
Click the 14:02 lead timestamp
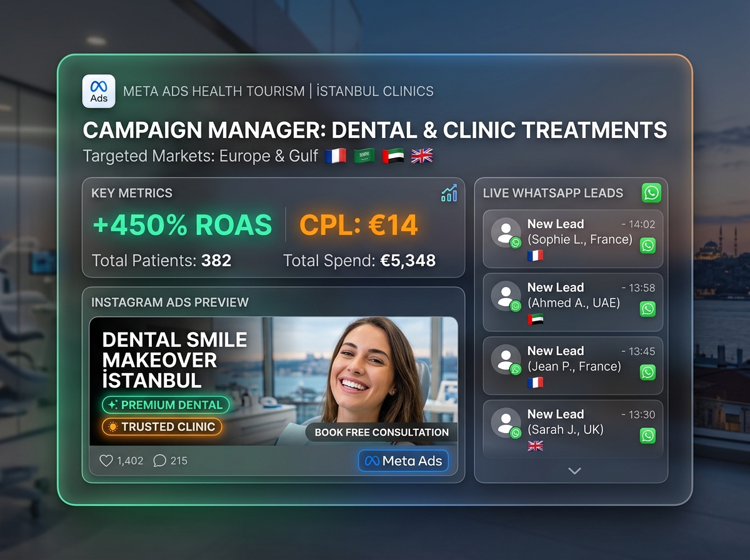639,224
